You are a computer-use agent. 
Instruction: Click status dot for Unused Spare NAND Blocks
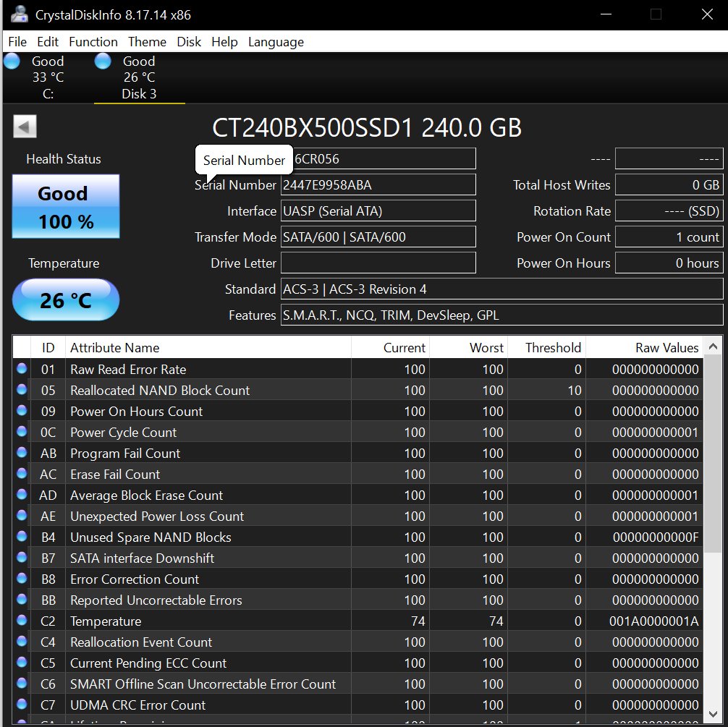(x=22, y=536)
